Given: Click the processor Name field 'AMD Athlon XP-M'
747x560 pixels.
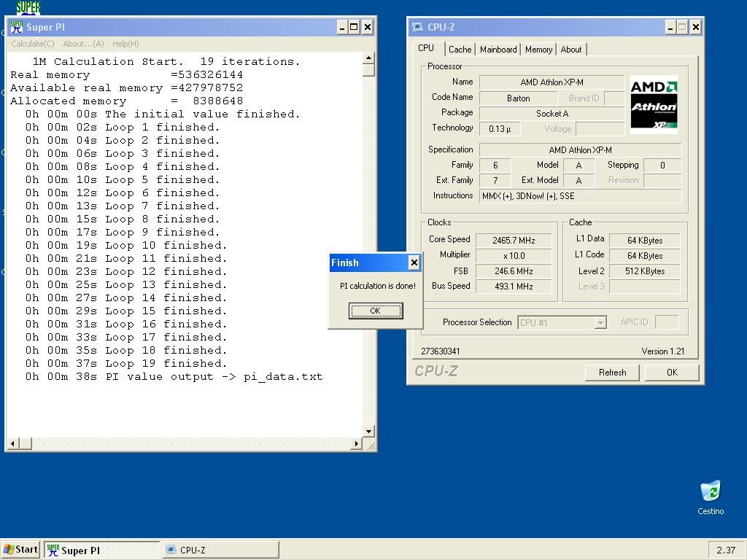Looking at the screenshot, I should [x=551, y=82].
